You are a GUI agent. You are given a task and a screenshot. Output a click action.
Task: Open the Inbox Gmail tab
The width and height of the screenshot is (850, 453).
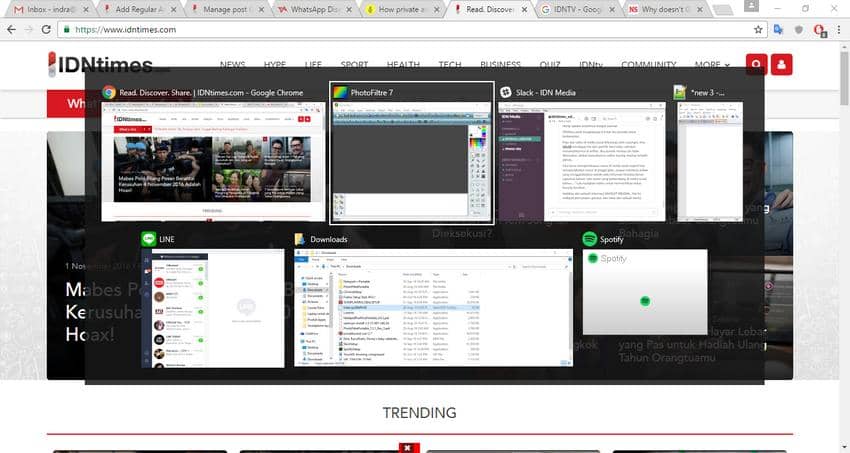point(45,9)
